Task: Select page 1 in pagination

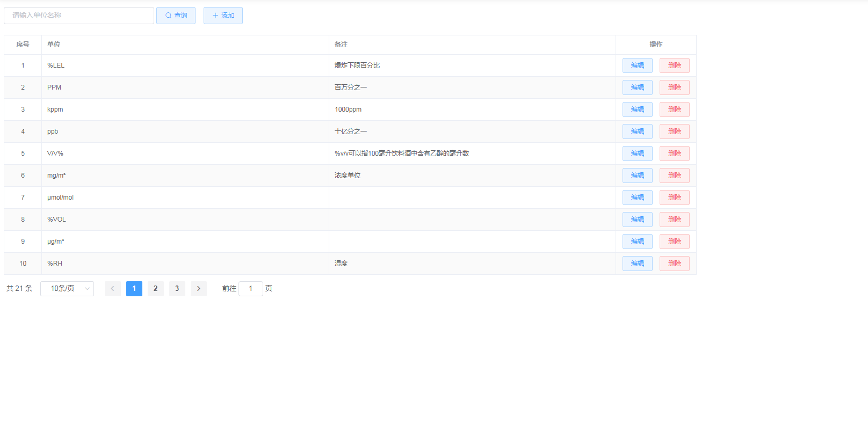Action: tap(134, 289)
